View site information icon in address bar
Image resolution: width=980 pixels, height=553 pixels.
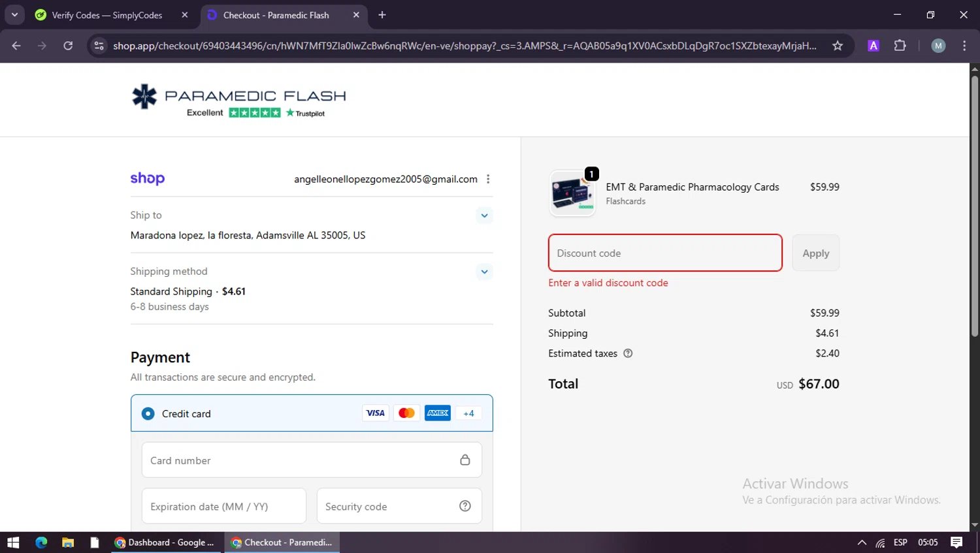(x=99, y=46)
